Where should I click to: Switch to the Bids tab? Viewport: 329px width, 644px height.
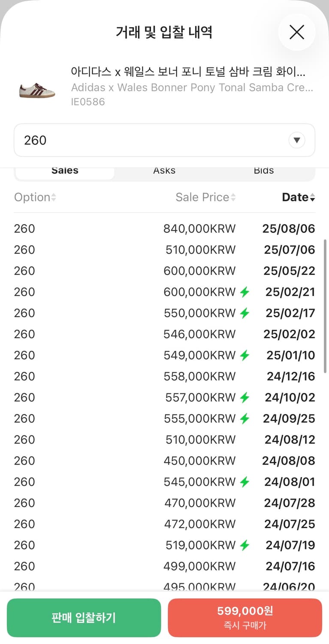[x=263, y=170]
